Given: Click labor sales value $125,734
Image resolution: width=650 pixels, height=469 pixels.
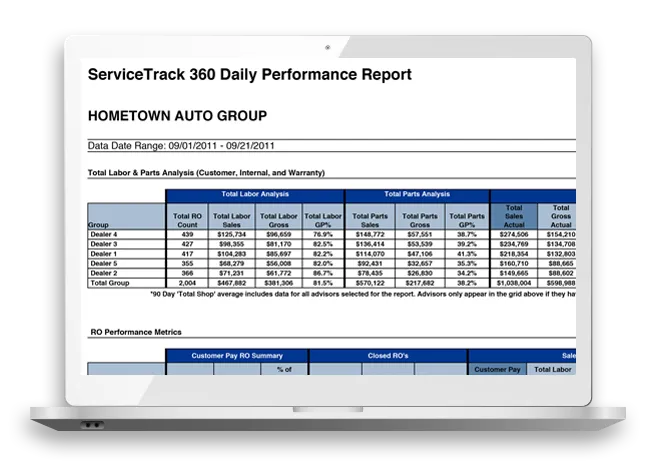Looking at the screenshot, I should pyautogui.click(x=232, y=234).
